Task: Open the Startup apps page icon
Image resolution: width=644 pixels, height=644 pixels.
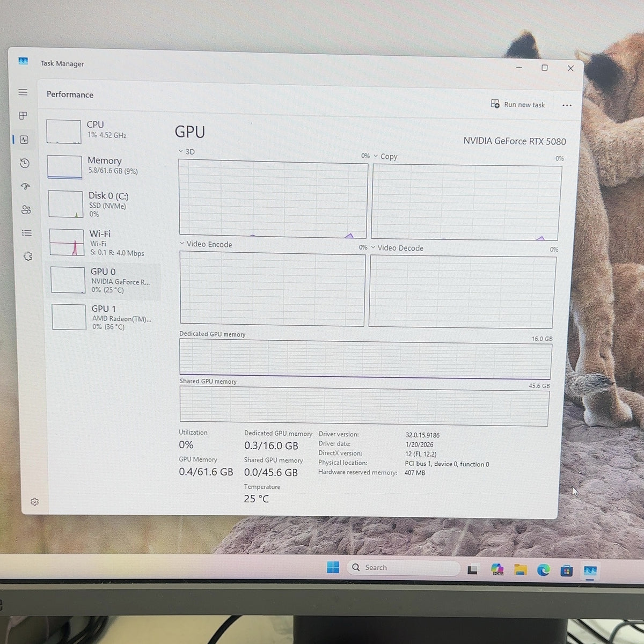Action: [x=25, y=186]
